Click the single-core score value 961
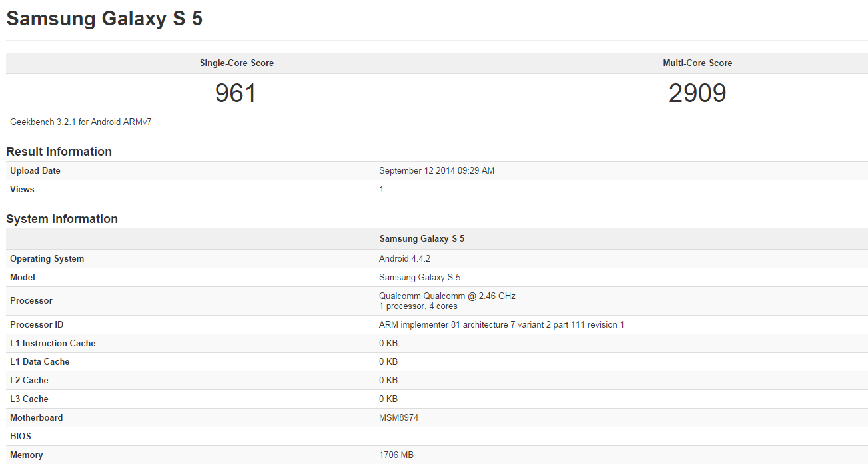Viewport: 868px width, 468px height. tap(236, 93)
